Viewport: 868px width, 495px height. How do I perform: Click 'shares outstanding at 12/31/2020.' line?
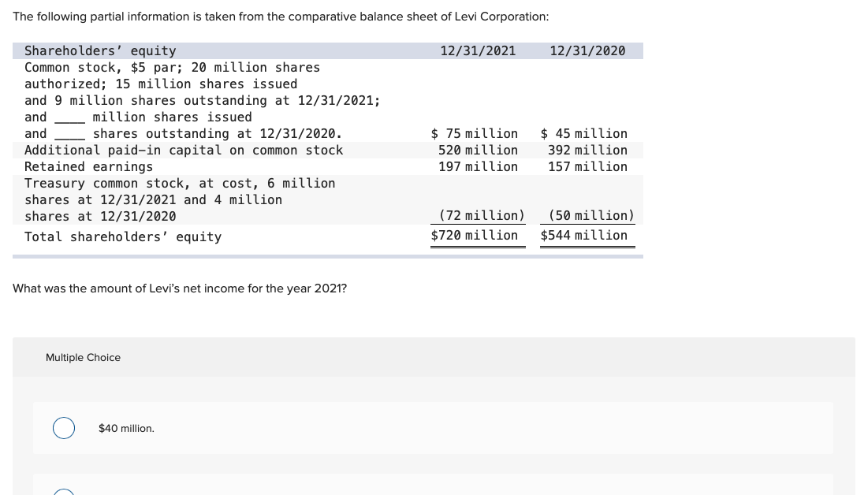point(183,134)
